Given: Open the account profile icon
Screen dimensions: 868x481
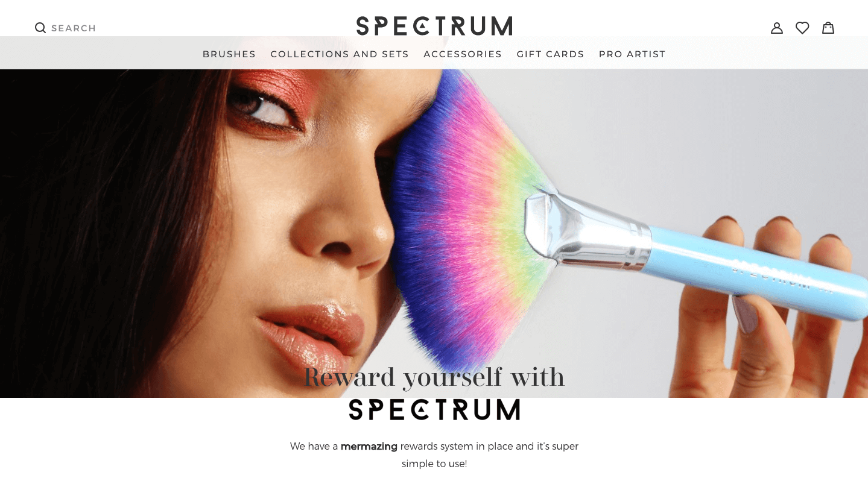Looking at the screenshot, I should (777, 28).
